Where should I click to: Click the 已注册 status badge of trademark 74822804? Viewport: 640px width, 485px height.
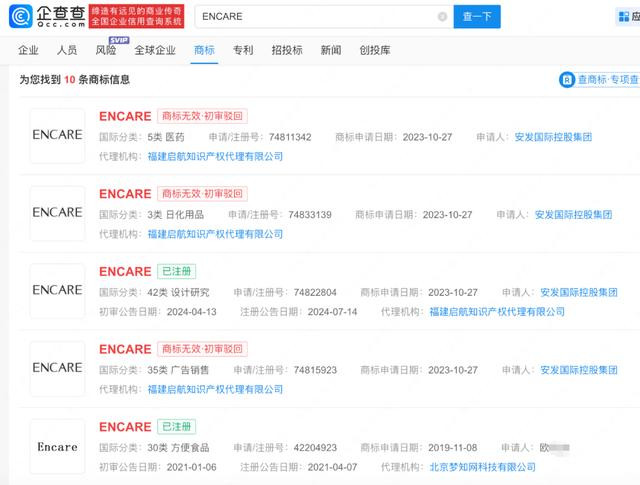(177, 271)
